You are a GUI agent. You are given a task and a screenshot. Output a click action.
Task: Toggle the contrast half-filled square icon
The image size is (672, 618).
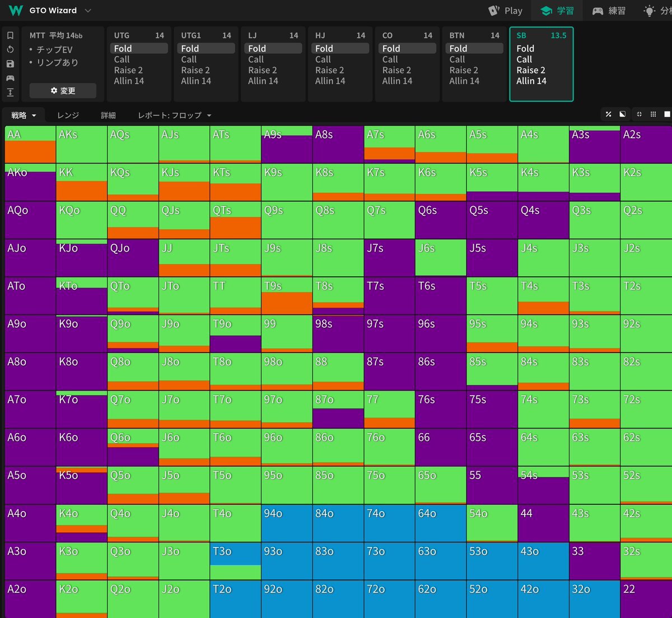(622, 114)
